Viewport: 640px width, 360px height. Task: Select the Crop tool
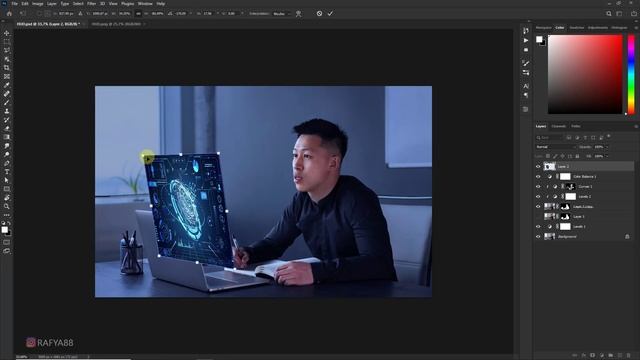(7, 68)
